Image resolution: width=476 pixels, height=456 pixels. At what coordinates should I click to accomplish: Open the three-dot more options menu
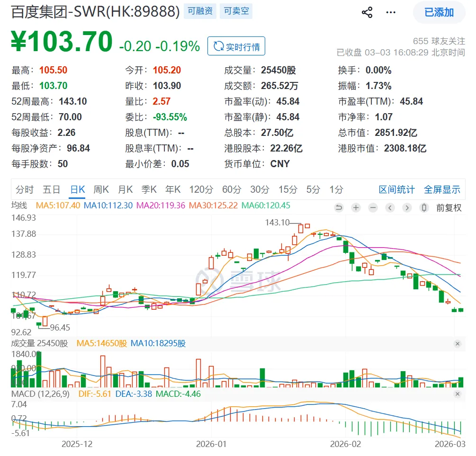click(391, 12)
